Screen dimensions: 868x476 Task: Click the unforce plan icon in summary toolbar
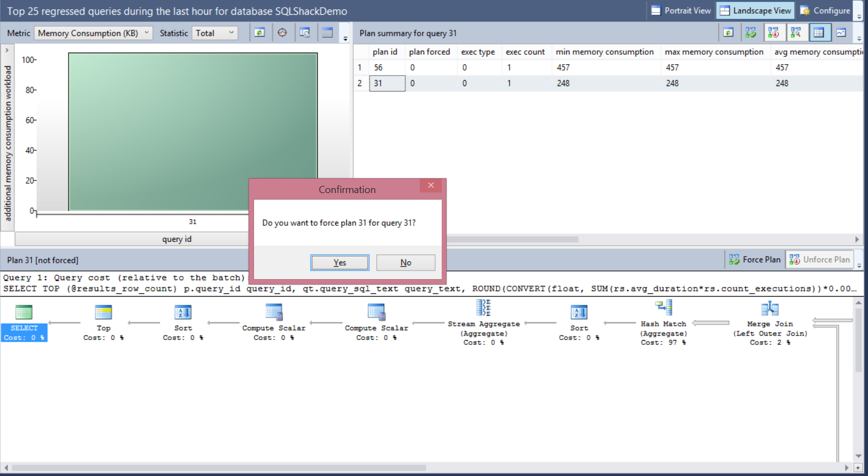coord(773,33)
